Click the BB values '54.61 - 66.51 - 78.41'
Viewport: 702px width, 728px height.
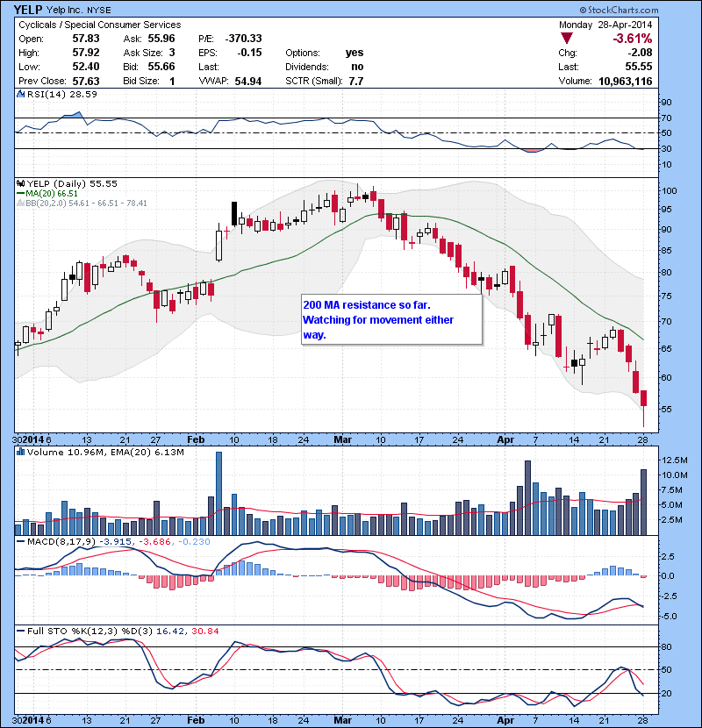tap(106, 203)
